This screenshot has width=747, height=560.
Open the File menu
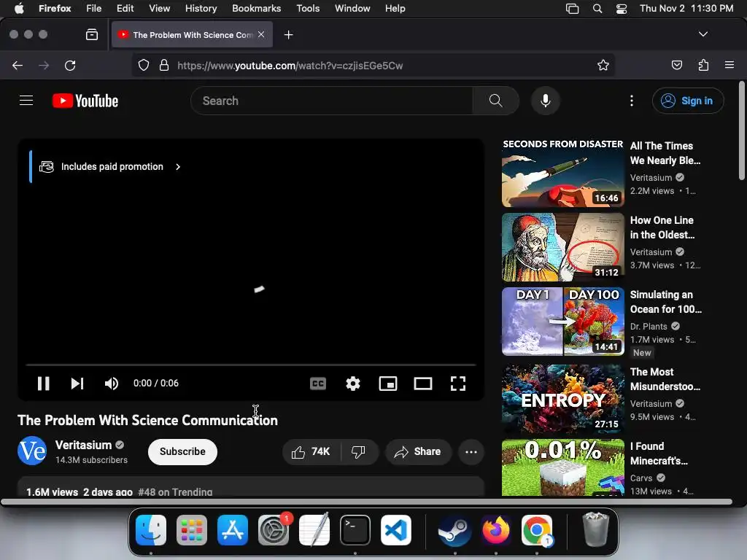pos(93,8)
